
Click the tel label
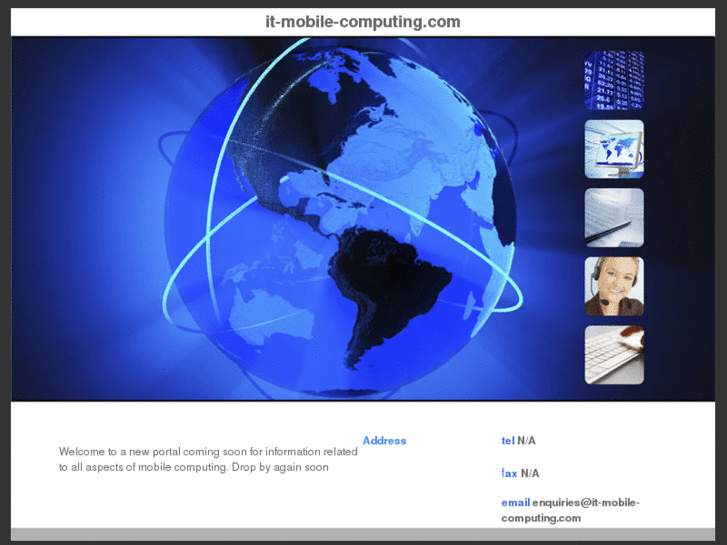point(508,441)
